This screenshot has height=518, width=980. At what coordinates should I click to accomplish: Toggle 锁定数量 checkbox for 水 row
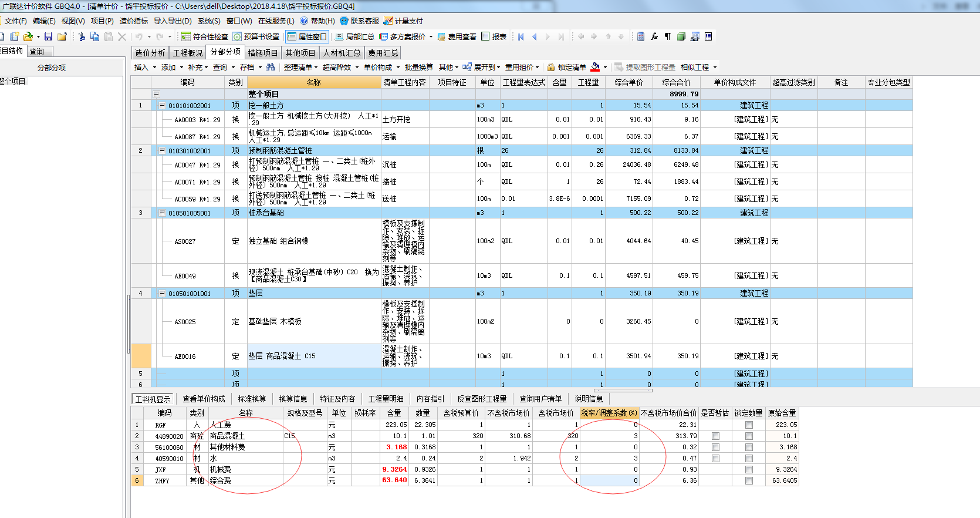pyautogui.click(x=749, y=458)
